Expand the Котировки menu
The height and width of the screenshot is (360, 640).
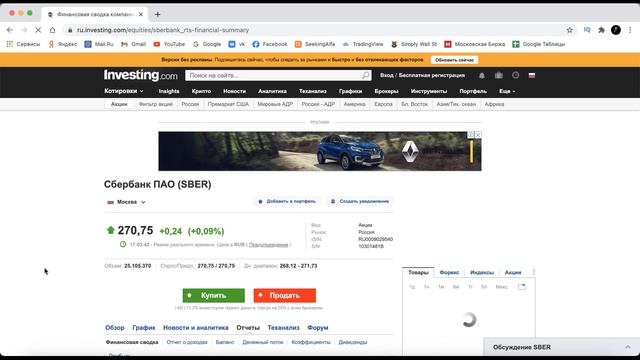124,91
